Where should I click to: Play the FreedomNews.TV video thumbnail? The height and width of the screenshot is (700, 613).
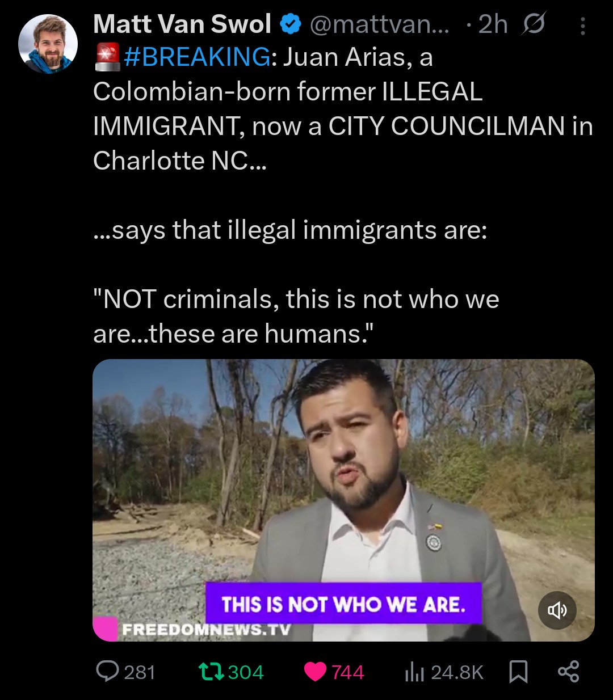343,500
